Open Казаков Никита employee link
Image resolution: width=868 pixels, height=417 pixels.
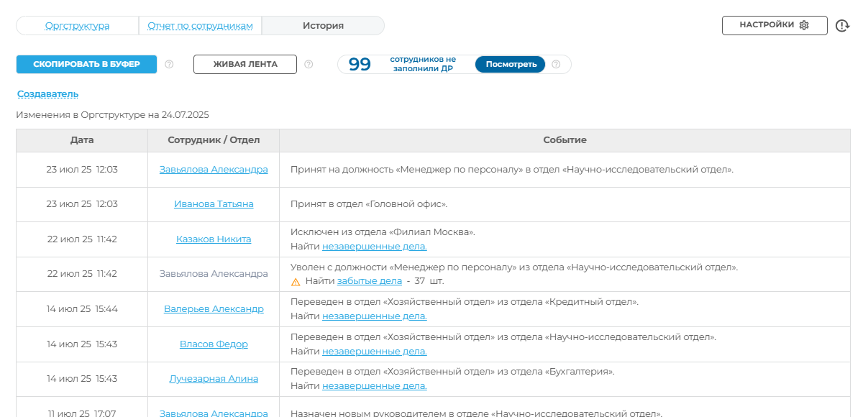pos(214,239)
